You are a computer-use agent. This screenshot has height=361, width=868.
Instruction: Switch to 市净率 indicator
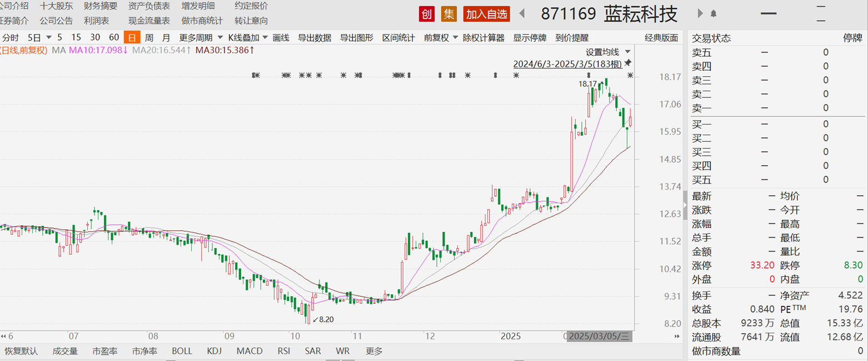tap(144, 351)
